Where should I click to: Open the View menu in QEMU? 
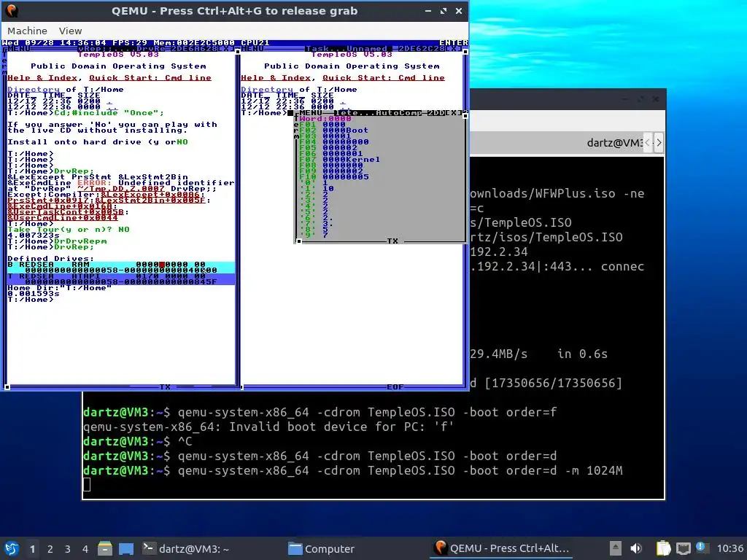[x=70, y=31]
